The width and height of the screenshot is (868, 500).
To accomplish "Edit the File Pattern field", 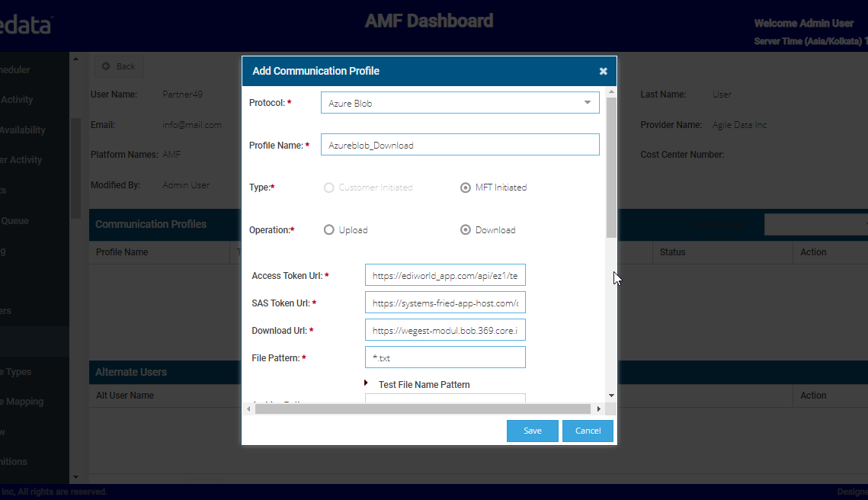I will click(x=445, y=357).
